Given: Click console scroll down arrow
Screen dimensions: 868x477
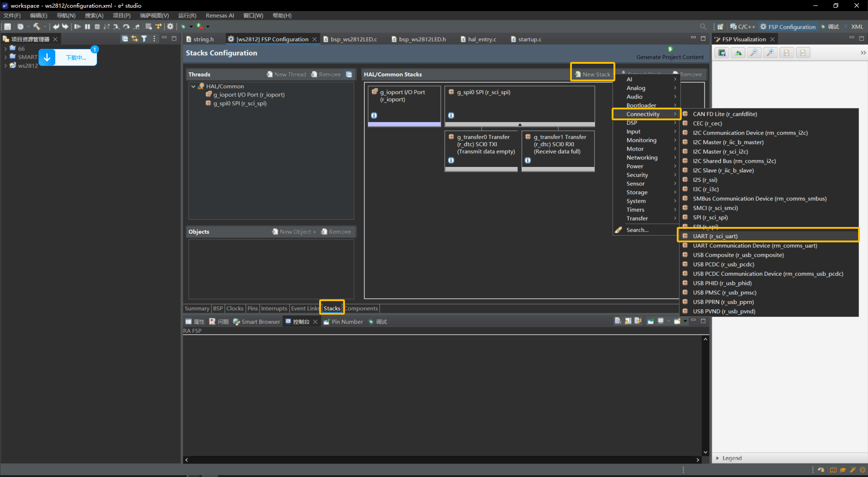Looking at the screenshot, I should click(705, 452).
